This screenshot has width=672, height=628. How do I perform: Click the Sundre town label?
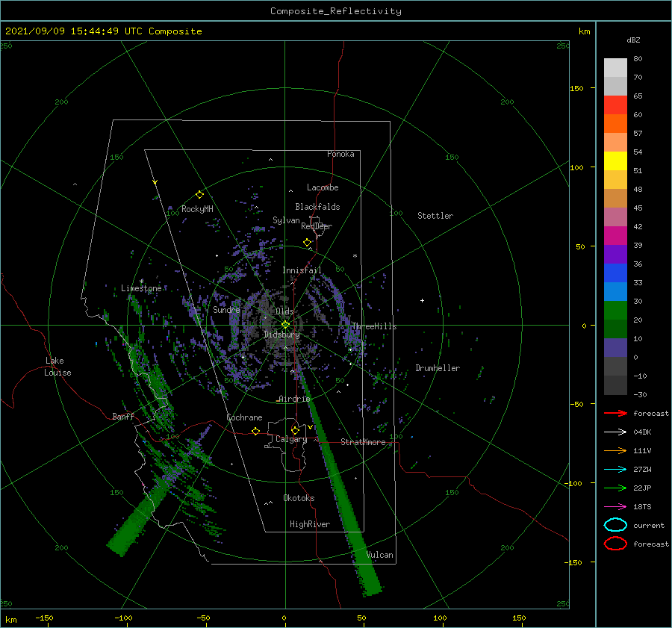pos(226,310)
